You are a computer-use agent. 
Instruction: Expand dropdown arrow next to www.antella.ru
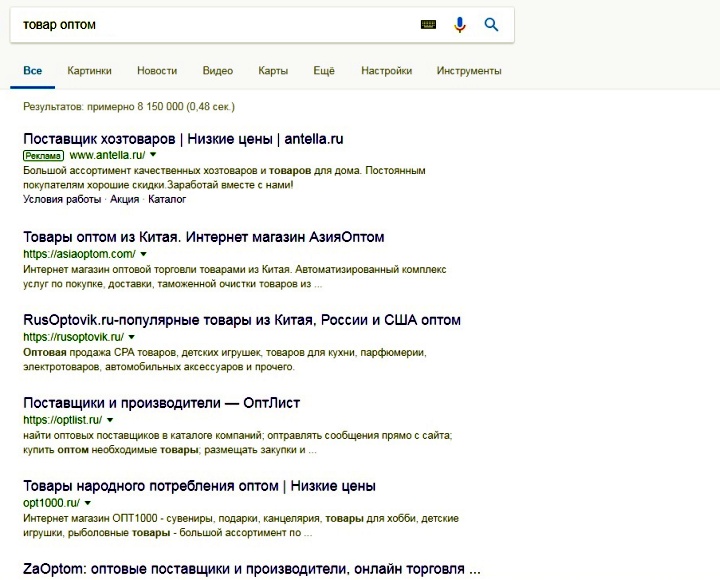(153, 156)
